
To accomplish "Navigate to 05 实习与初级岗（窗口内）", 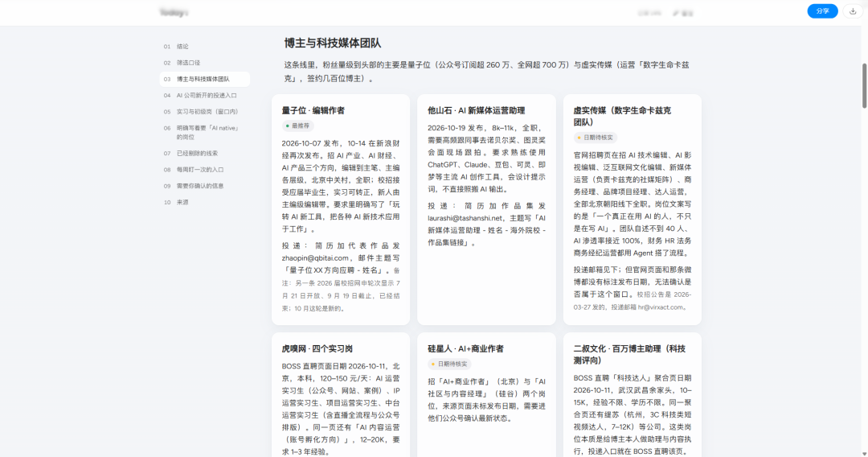I will pyautogui.click(x=204, y=111).
